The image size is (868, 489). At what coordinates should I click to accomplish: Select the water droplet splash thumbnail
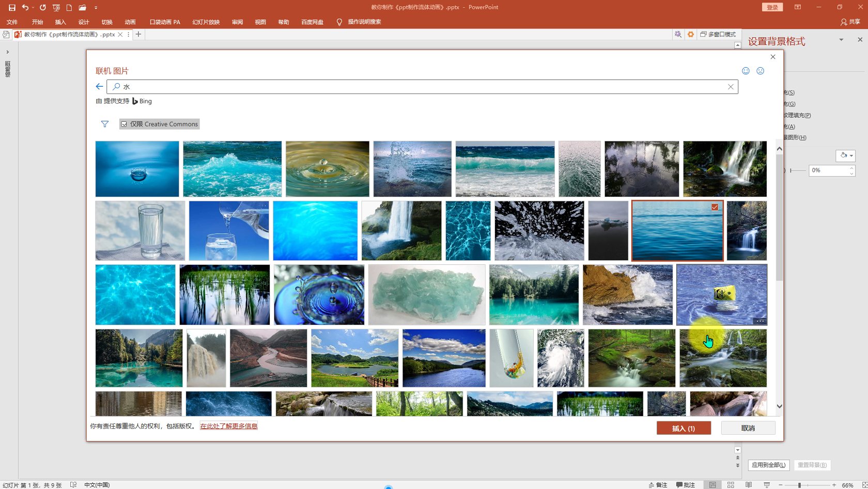pyautogui.click(x=137, y=169)
